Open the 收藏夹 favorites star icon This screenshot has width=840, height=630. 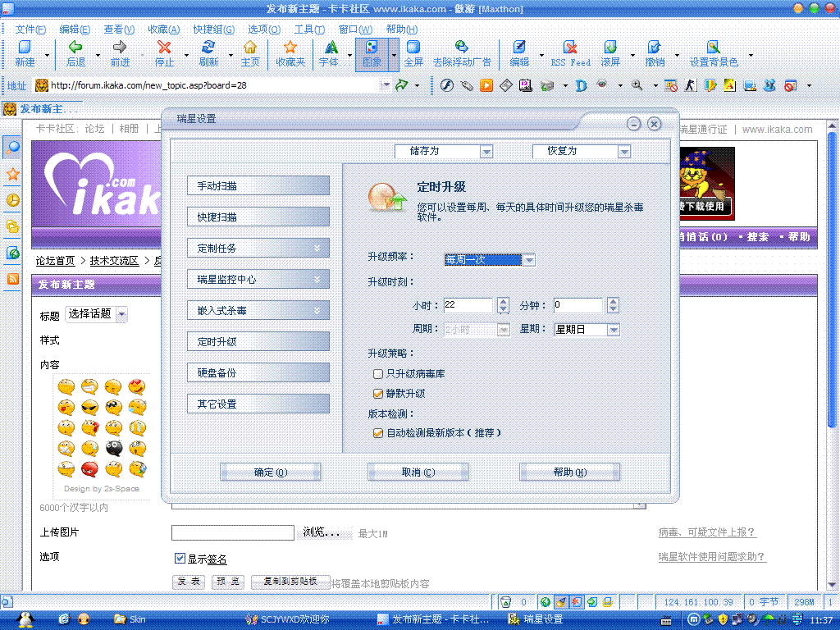pos(290,47)
